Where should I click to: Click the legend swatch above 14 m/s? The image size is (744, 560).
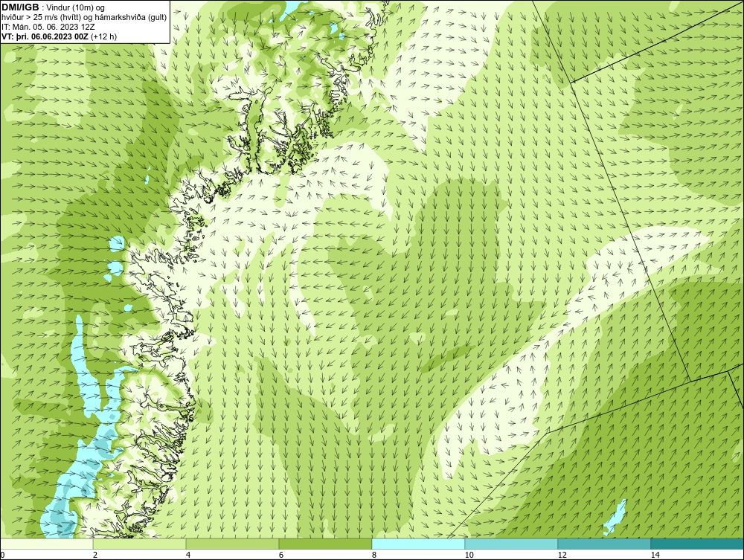(698, 544)
